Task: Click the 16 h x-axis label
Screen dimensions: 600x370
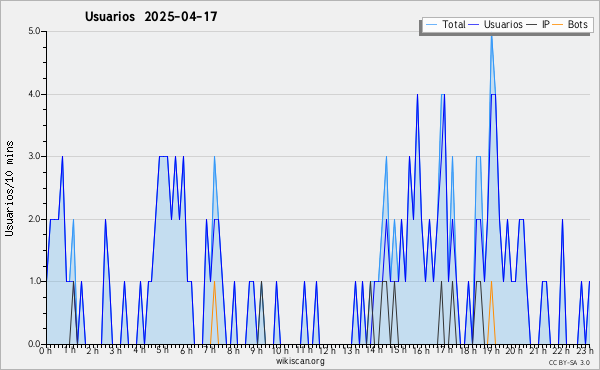Action: click(x=421, y=350)
